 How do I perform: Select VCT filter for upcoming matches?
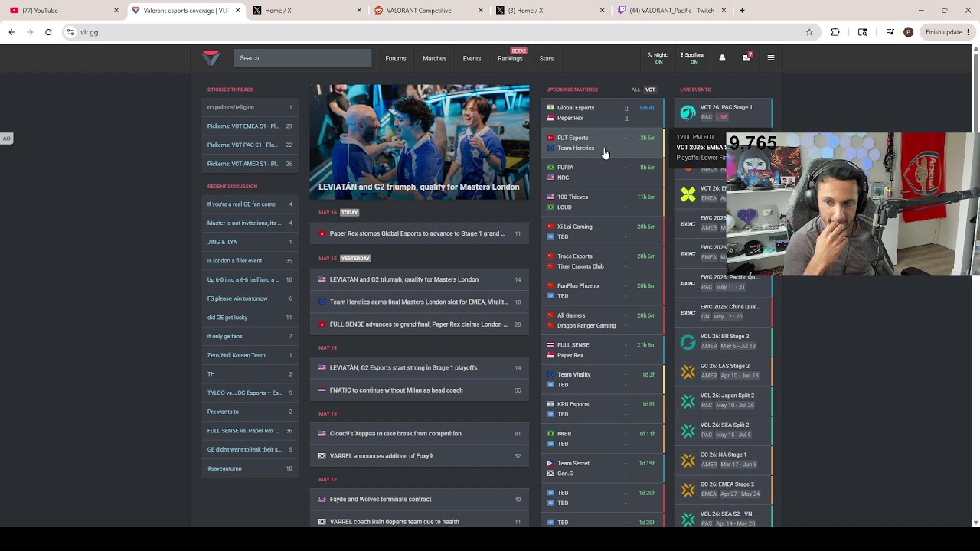coord(650,90)
